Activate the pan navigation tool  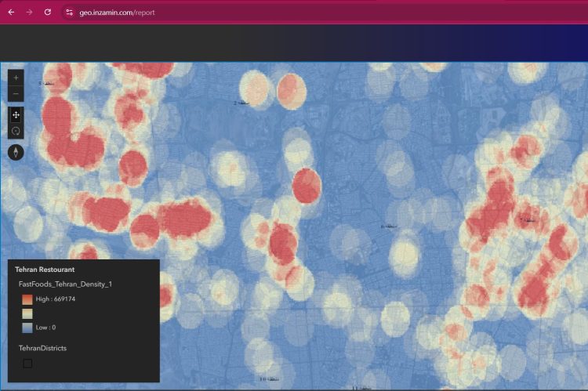16,114
